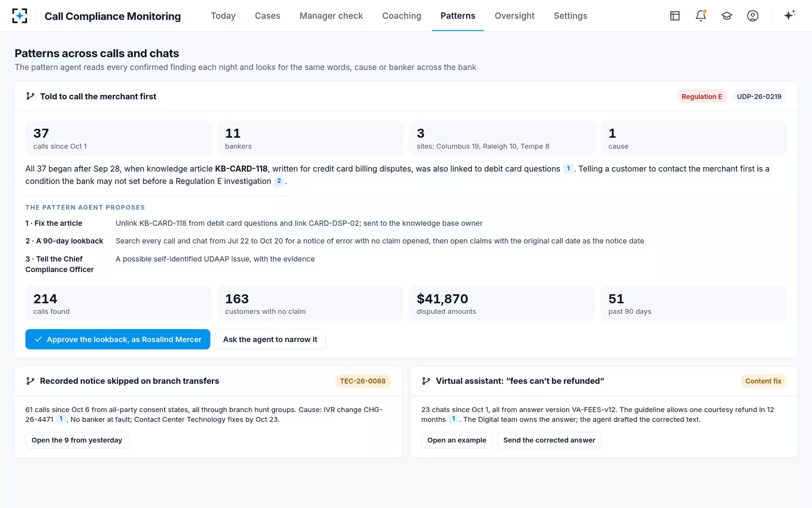Viewport: 812px width, 508px height.
Task: Select the Patterns tab
Action: [x=458, y=16]
